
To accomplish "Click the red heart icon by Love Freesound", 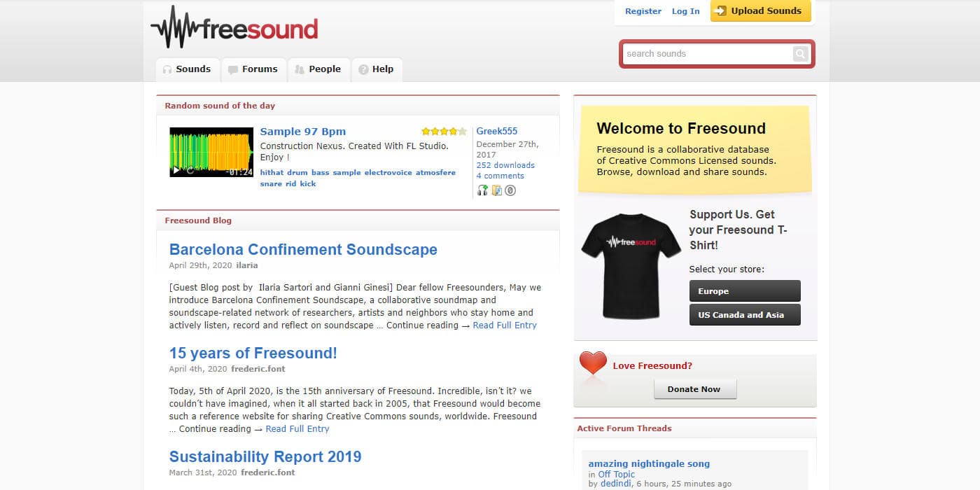I will [x=593, y=364].
